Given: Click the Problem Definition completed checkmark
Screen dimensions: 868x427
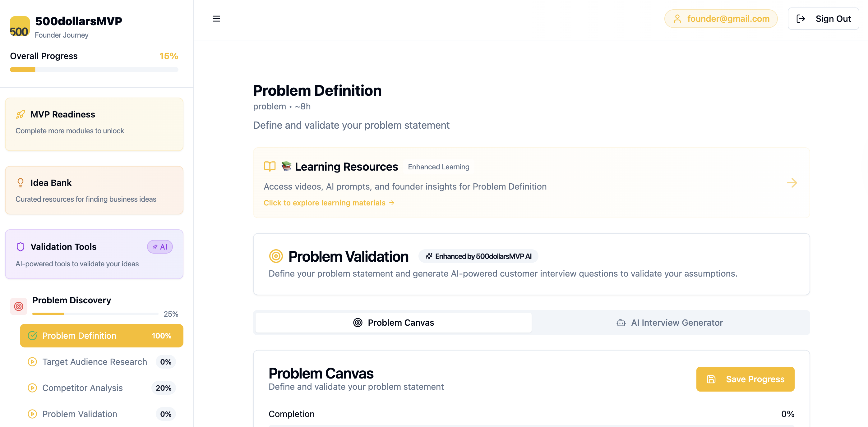Looking at the screenshot, I should pyautogui.click(x=32, y=336).
